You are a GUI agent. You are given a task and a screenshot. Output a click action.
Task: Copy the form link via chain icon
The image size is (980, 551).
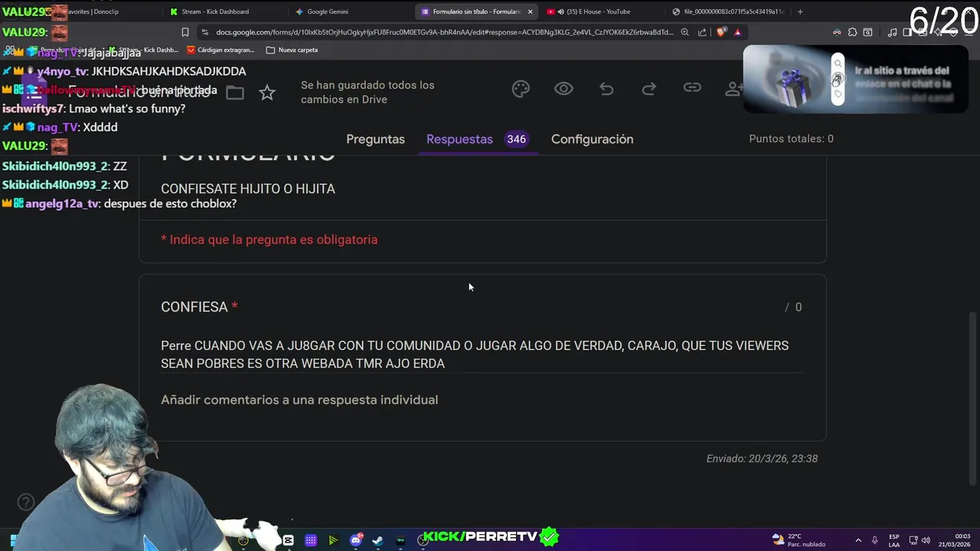(x=692, y=88)
